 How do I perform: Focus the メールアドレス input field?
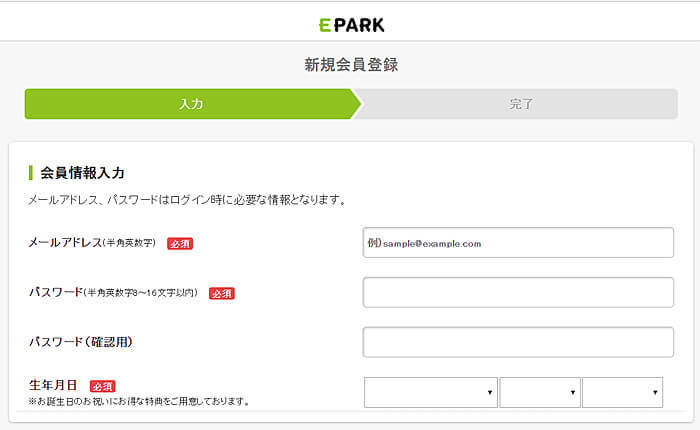(x=518, y=243)
